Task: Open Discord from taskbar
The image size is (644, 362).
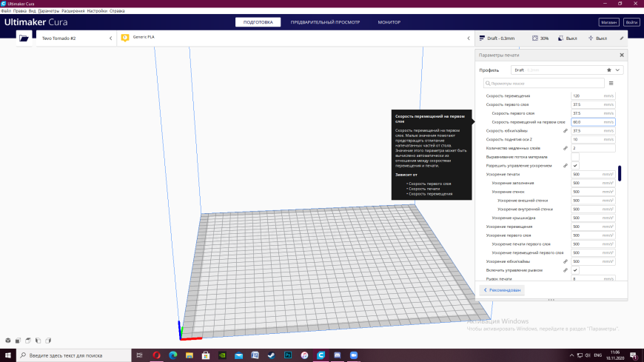Action: click(338, 355)
